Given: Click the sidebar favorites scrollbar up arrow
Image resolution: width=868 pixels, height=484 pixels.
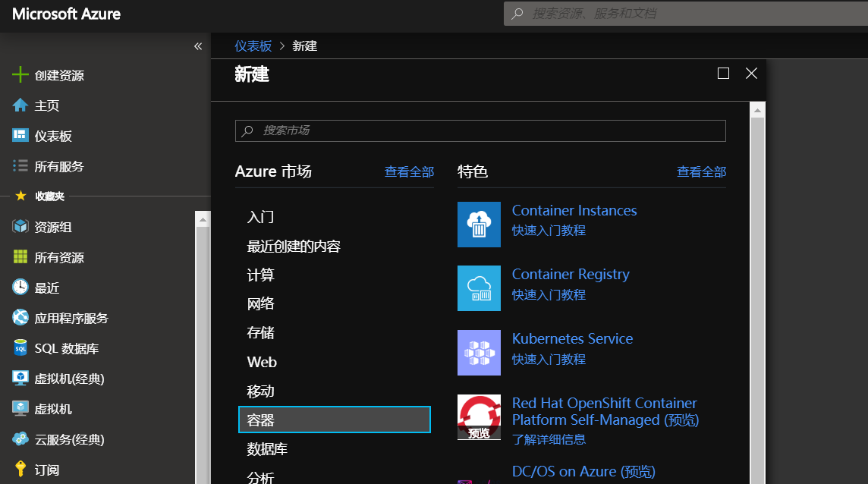Looking at the screenshot, I should 203,220.
